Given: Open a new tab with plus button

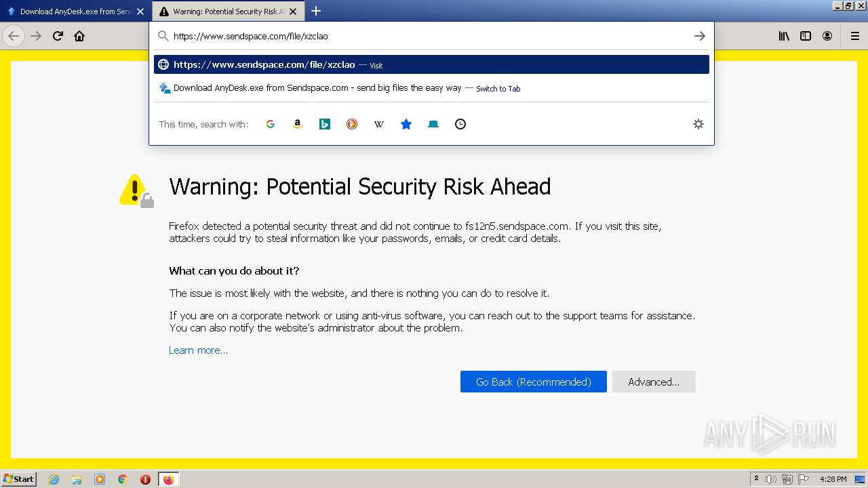Looking at the screenshot, I should point(316,11).
